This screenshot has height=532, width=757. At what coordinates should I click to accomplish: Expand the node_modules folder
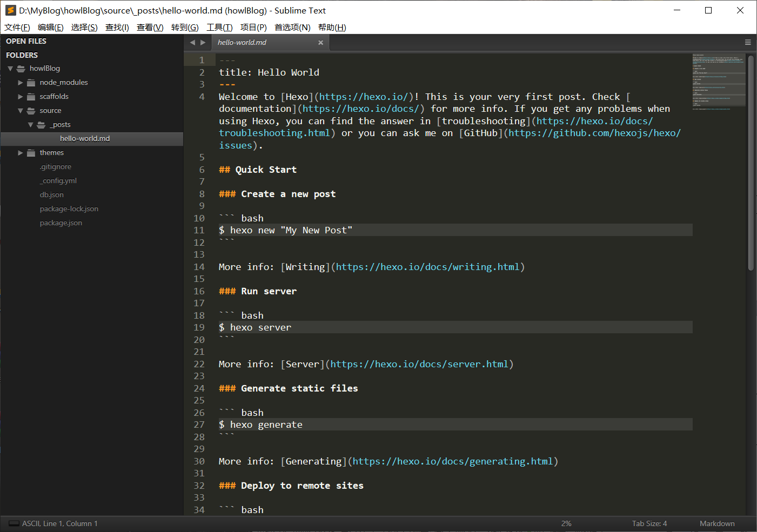[x=21, y=83]
